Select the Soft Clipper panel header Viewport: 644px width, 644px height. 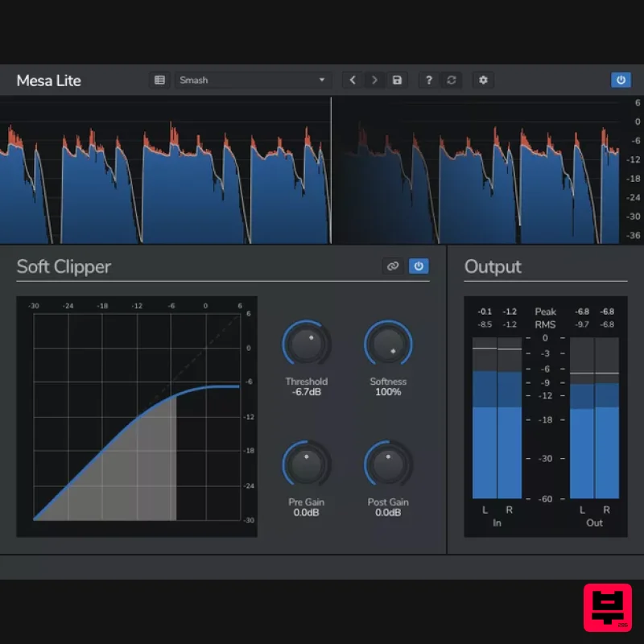point(64,266)
